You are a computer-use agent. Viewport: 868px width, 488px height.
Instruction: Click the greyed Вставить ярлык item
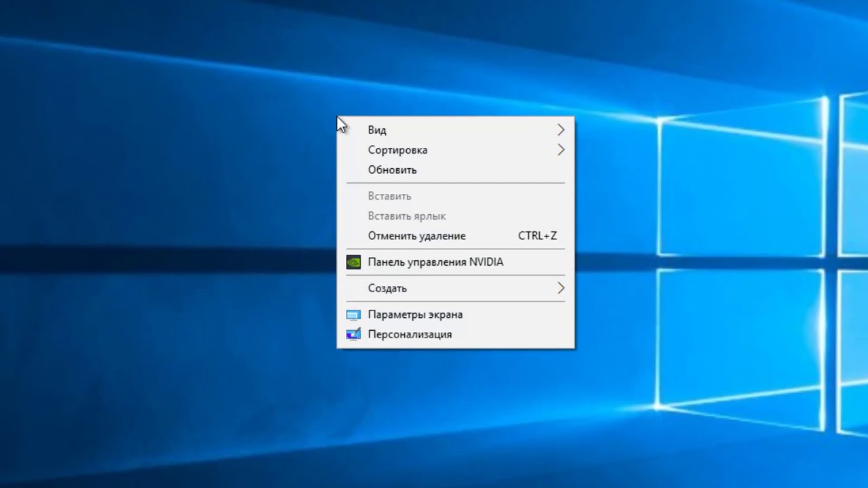click(455, 216)
